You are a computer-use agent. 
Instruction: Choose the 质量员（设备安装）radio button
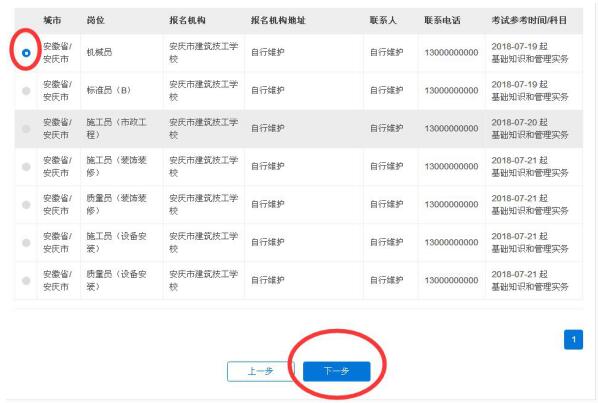point(26,281)
